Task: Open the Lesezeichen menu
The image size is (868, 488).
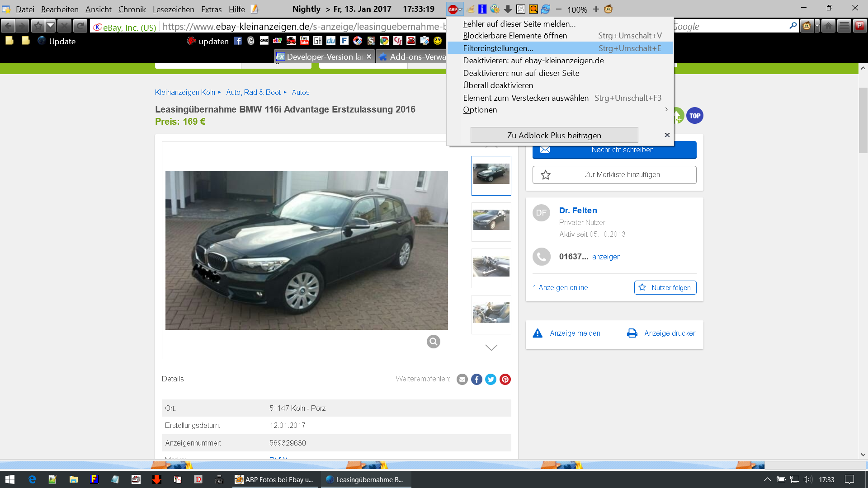Action: [x=173, y=9]
